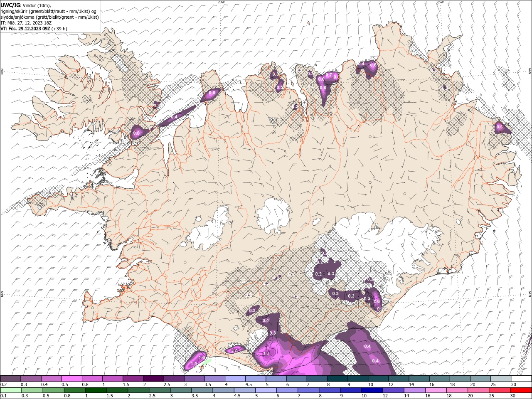
Task: Select the deep blue rain swatch between 10 and 12
Action: (x=372, y=390)
